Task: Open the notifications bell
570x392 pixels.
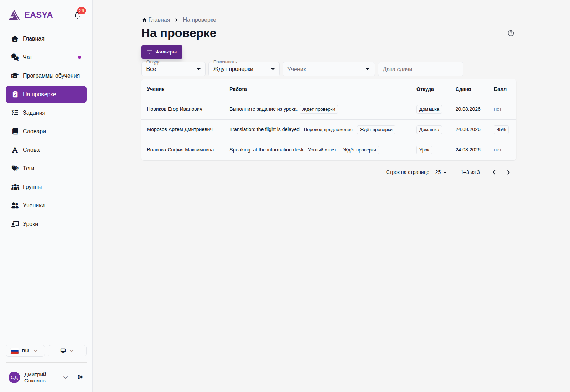Action: point(77,15)
